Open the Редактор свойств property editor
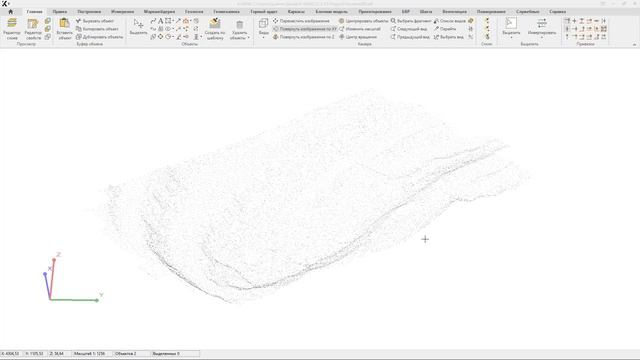This screenshot has width=640, height=360. pos(33,29)
